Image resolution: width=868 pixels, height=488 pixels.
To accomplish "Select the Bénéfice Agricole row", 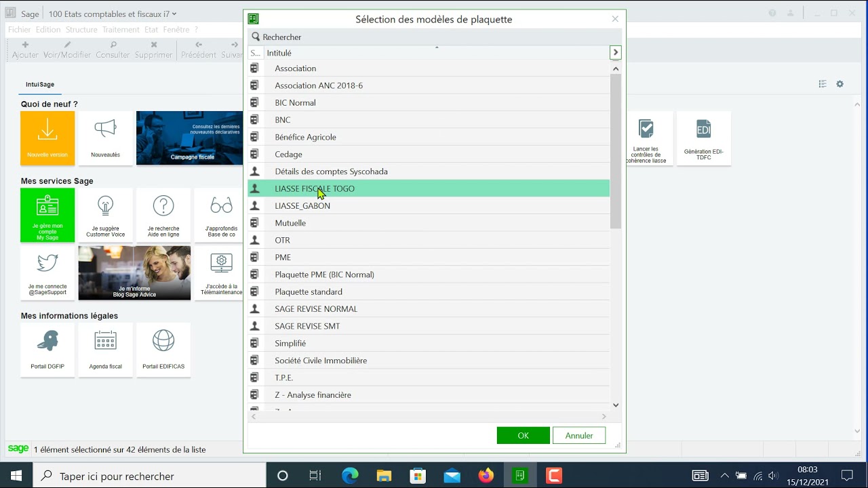I will 429,137.
